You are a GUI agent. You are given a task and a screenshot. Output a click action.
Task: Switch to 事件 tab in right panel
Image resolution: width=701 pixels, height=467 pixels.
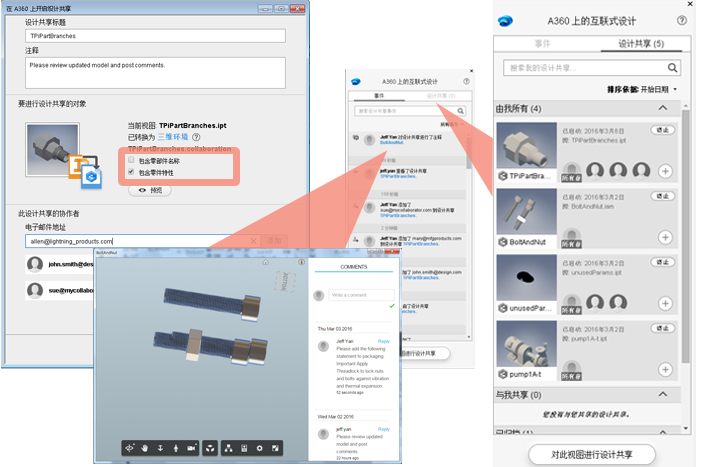542,43
